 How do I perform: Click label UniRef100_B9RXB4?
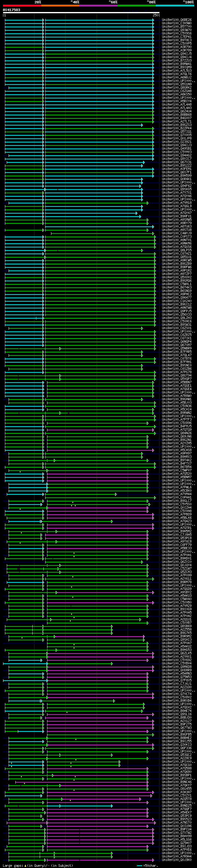[177, 700]
